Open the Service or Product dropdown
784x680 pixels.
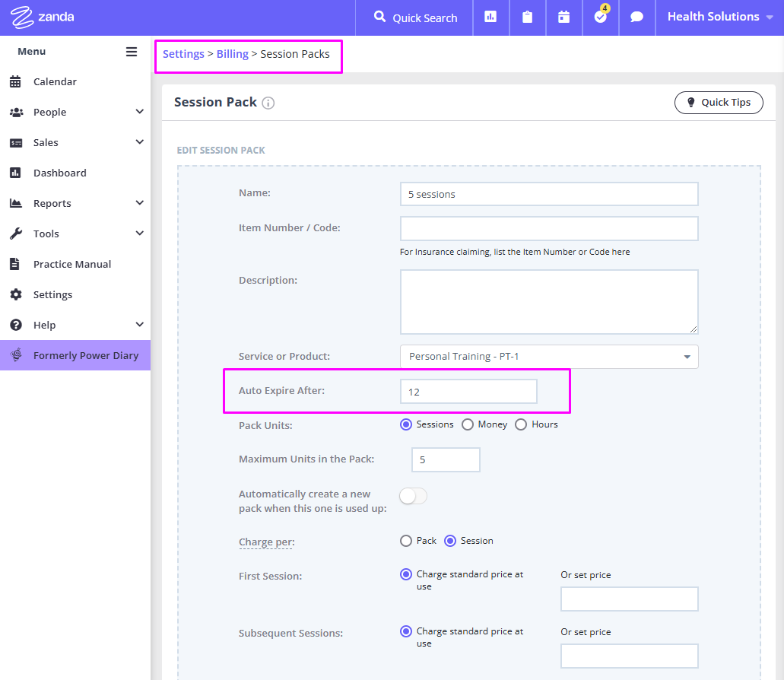coord(549,356)
